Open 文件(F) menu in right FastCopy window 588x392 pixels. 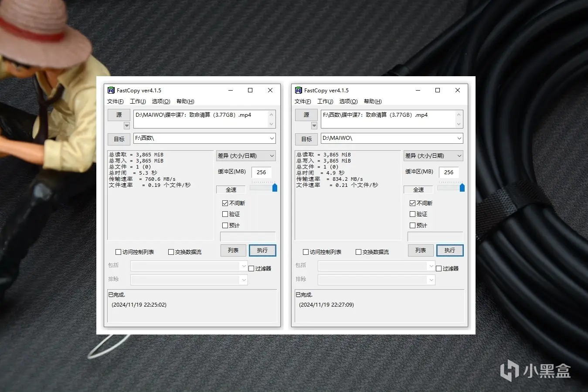(x=303, y=101)
